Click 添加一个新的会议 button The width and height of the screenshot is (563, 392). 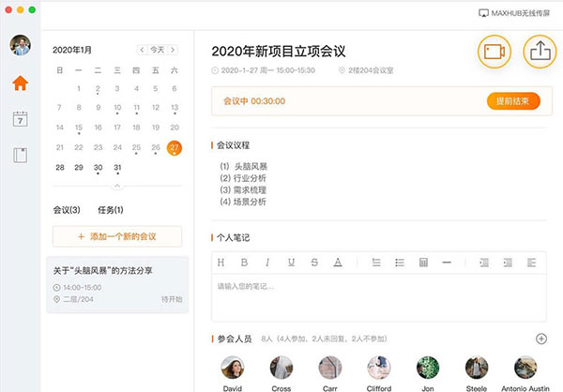[117, 236]
